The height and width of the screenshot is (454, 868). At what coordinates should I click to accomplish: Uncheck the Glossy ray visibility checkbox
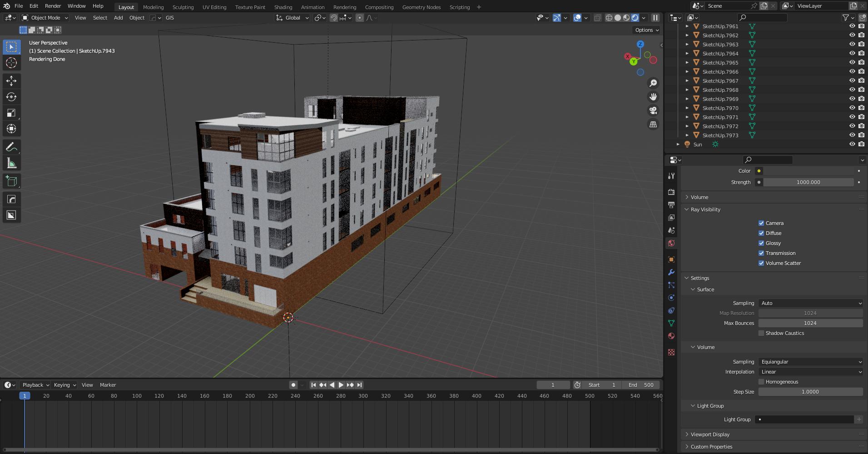(761, 243)
